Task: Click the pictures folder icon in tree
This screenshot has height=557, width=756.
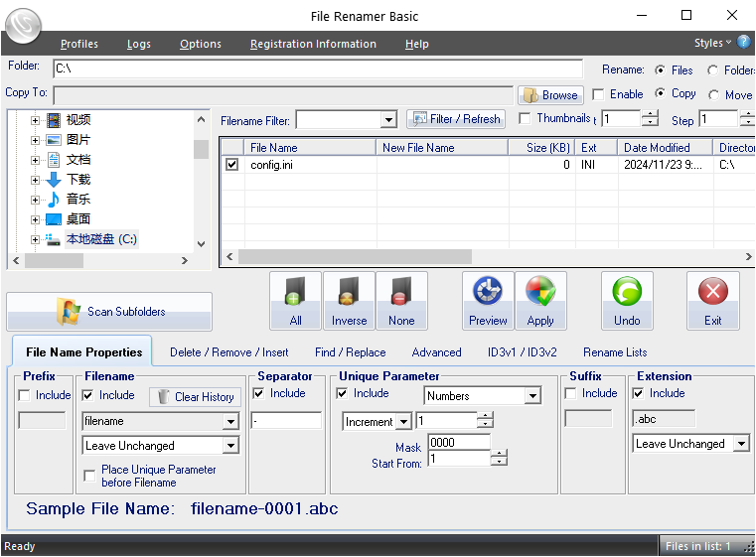Action: (54, 140)
